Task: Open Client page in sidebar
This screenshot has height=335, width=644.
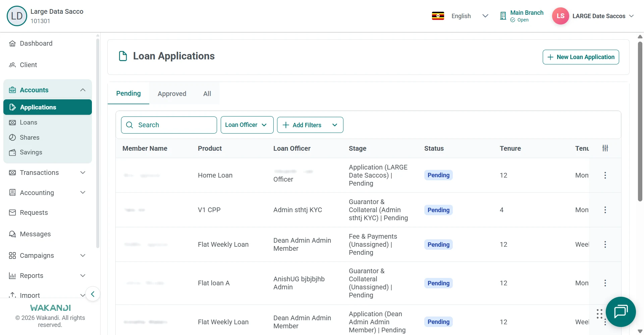Action: point(48,65)
